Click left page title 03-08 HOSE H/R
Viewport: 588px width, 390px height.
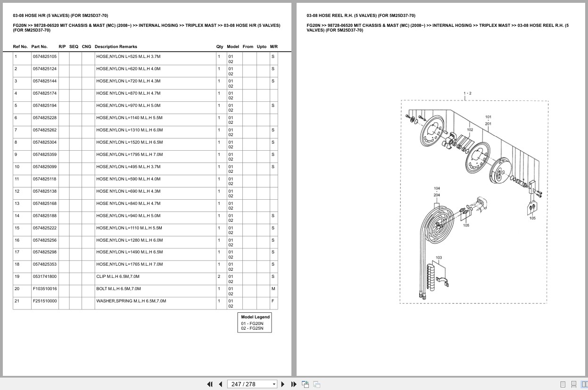click(60, 16)
